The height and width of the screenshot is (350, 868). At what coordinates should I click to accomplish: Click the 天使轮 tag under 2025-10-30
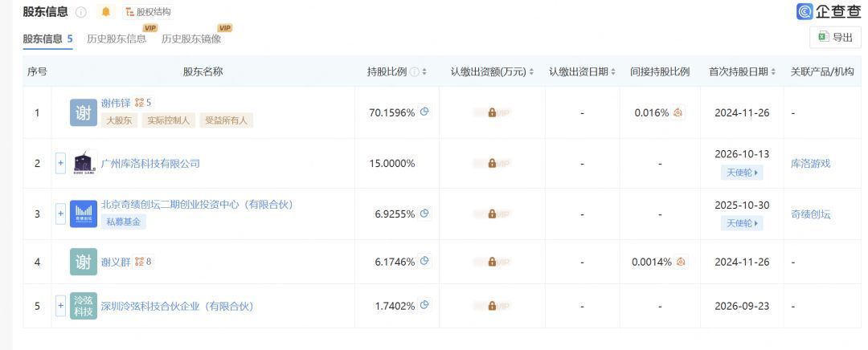pos(742,223)
